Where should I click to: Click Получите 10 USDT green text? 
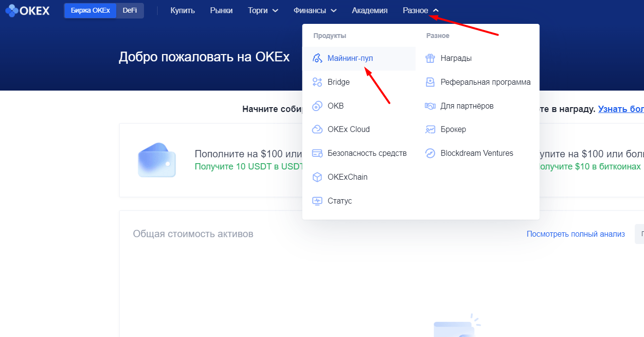point(249,167)
